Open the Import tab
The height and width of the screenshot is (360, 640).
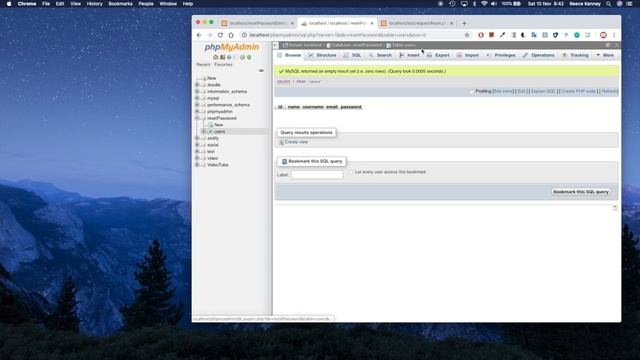[468, 55]
